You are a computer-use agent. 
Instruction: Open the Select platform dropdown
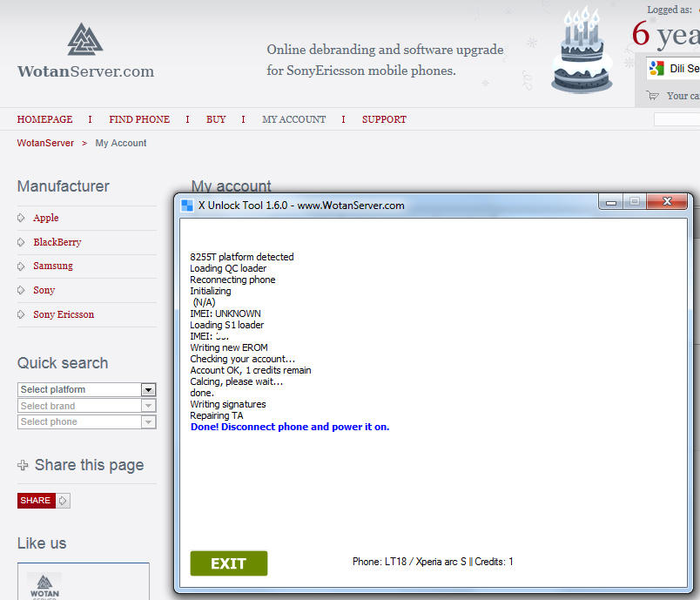tap(86, 390)
